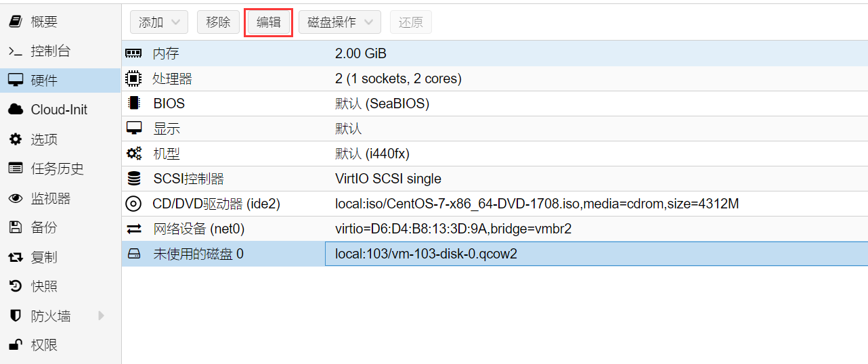Image resolution: width=868 pixels, height=364 pixels.
Task: Click the gears icon beside 机型
Action: [134, 154]
